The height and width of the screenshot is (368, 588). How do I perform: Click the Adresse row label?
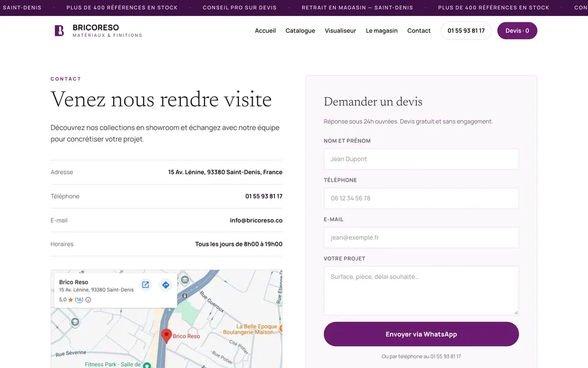coord(62,172)
